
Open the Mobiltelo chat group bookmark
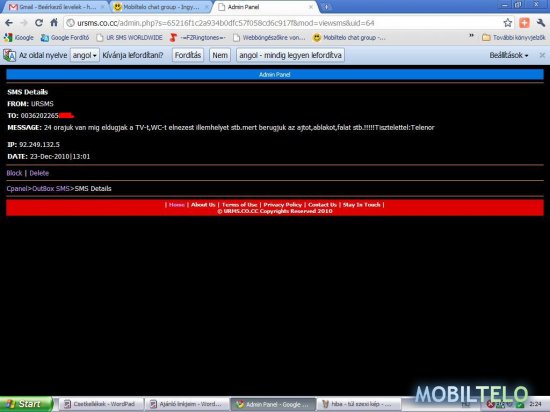point(349,38)
